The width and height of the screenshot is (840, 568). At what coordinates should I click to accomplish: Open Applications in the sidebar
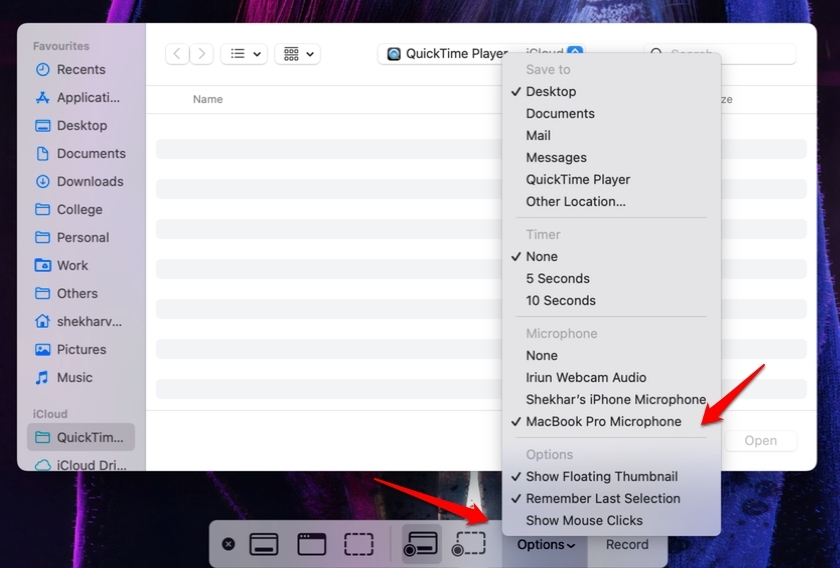(x=80, y=98)
